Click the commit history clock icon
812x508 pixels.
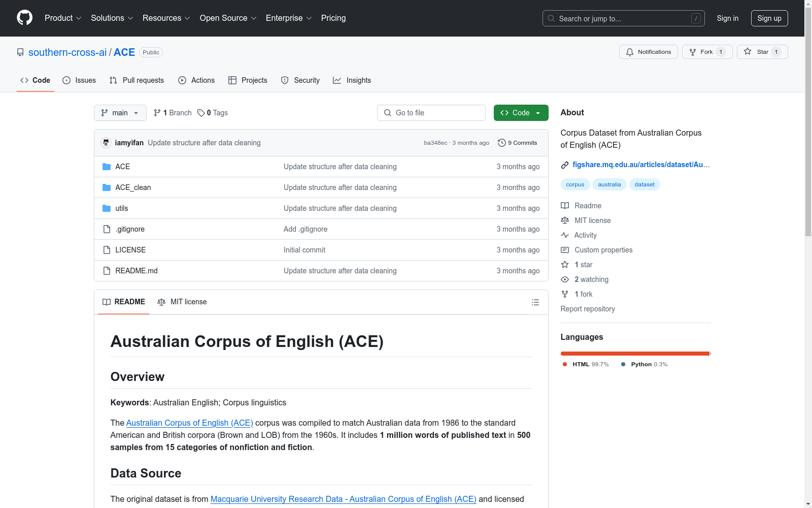tap(501, 143)
